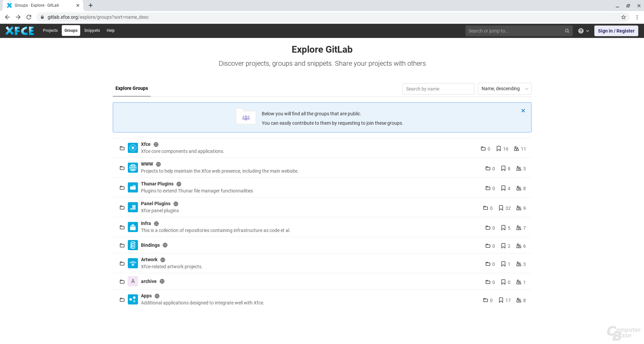
Task: Click Sign in / Register button
Action: pos(616,31)
